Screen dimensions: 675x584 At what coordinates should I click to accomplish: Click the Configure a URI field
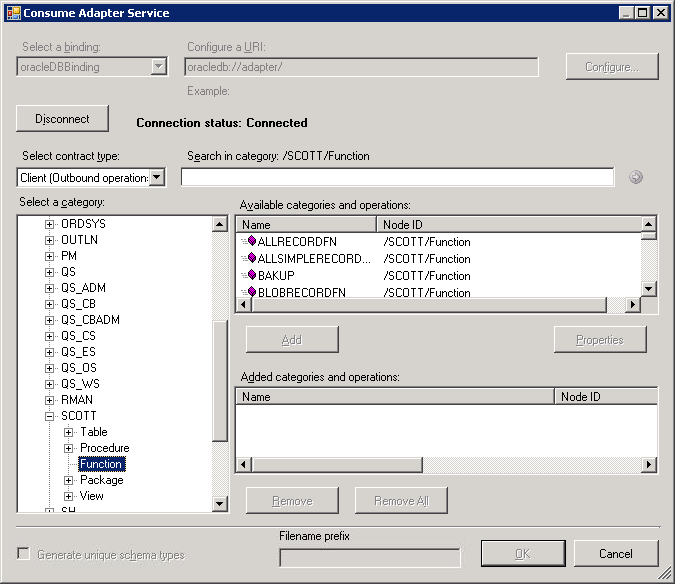(361, 67)
